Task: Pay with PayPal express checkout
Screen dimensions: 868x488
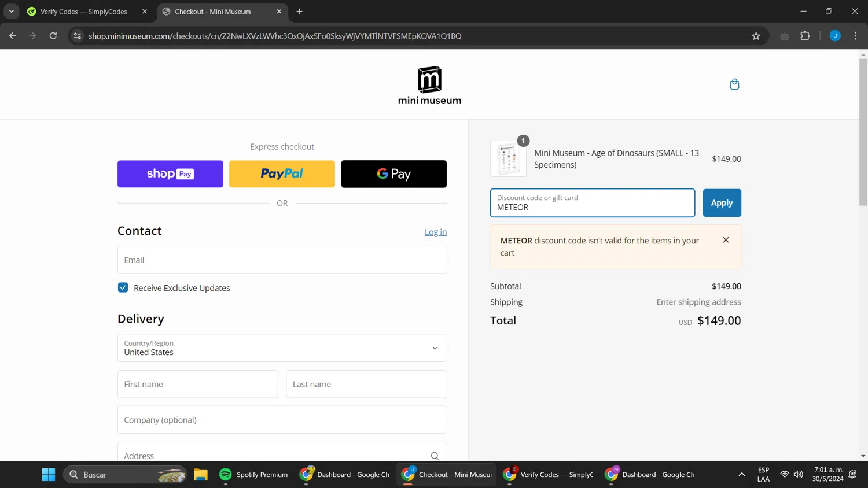Action: tap(282, 174)
